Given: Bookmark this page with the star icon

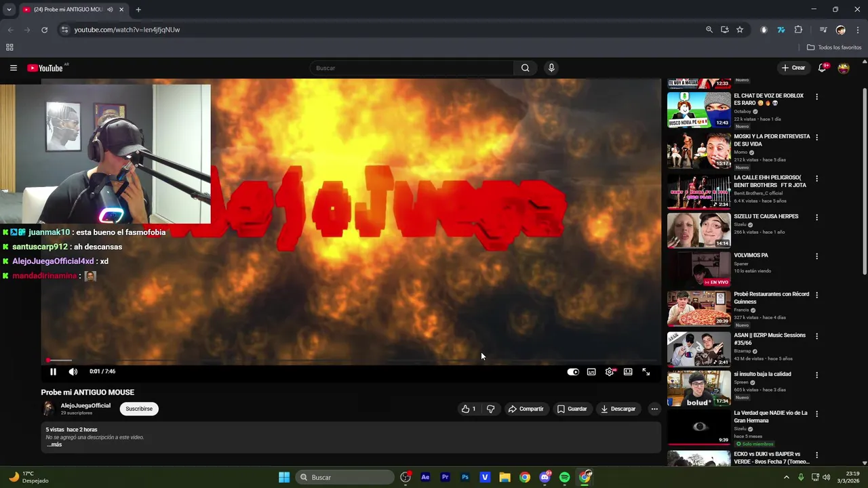Looking at the screenshot, I should click(740, 30).
